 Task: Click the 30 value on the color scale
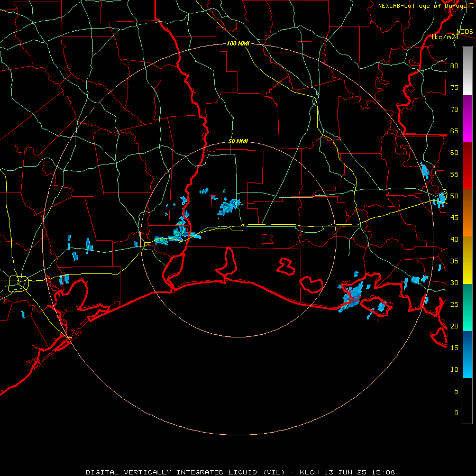click(x=454, y=283)
